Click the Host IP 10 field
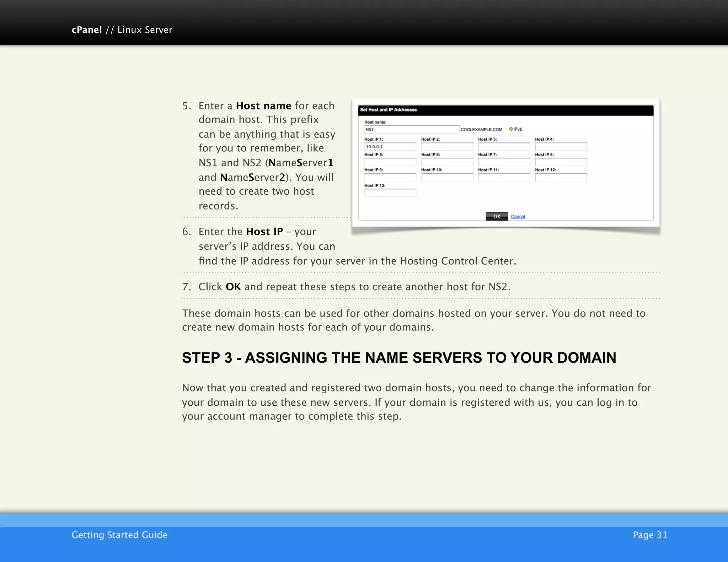728x562 pixels. click(x=447, y=177)
